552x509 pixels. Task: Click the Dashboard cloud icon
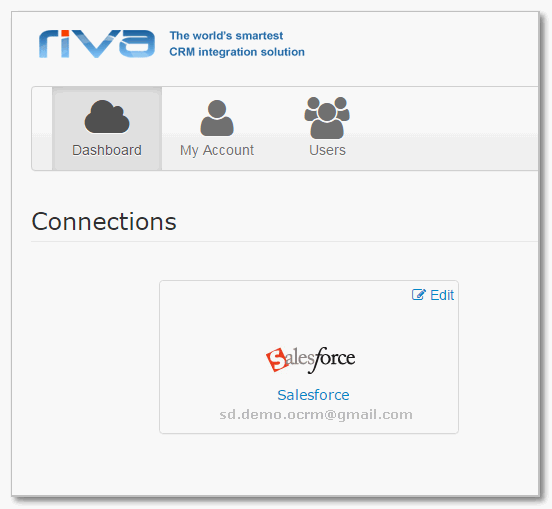pos(107,117)
